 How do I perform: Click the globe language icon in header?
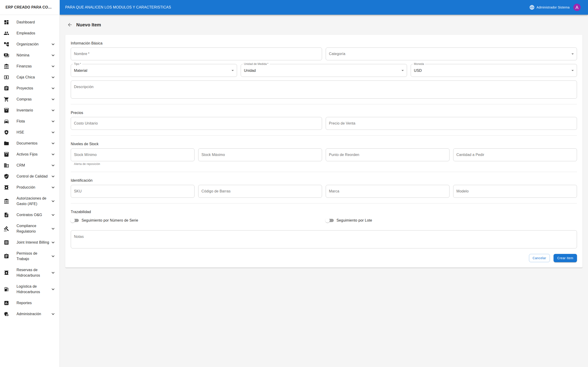[532, 7]
